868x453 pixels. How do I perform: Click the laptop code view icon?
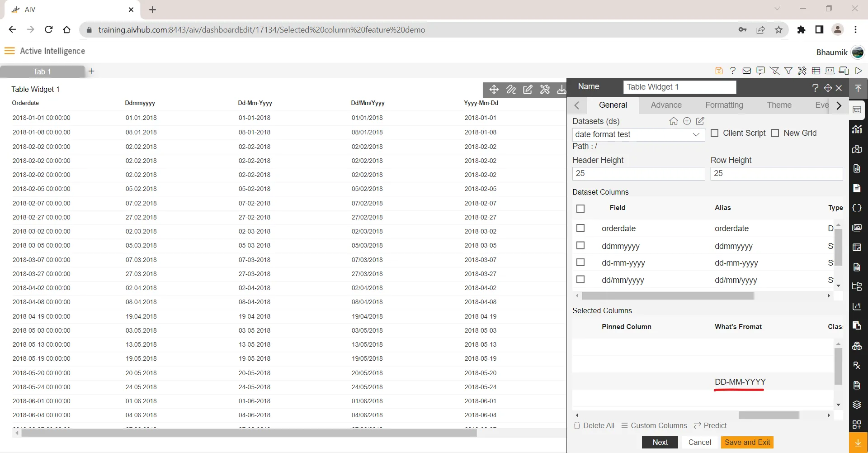click(x=830, y=71)
